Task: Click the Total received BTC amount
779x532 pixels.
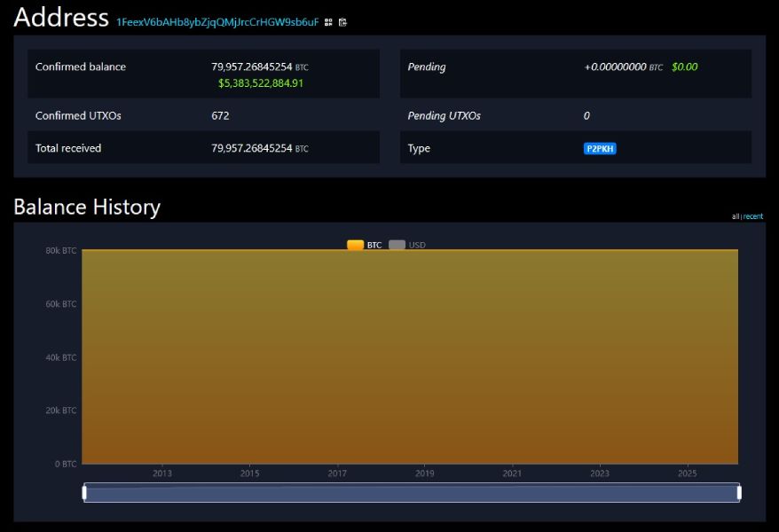Action: pos(252,149)
